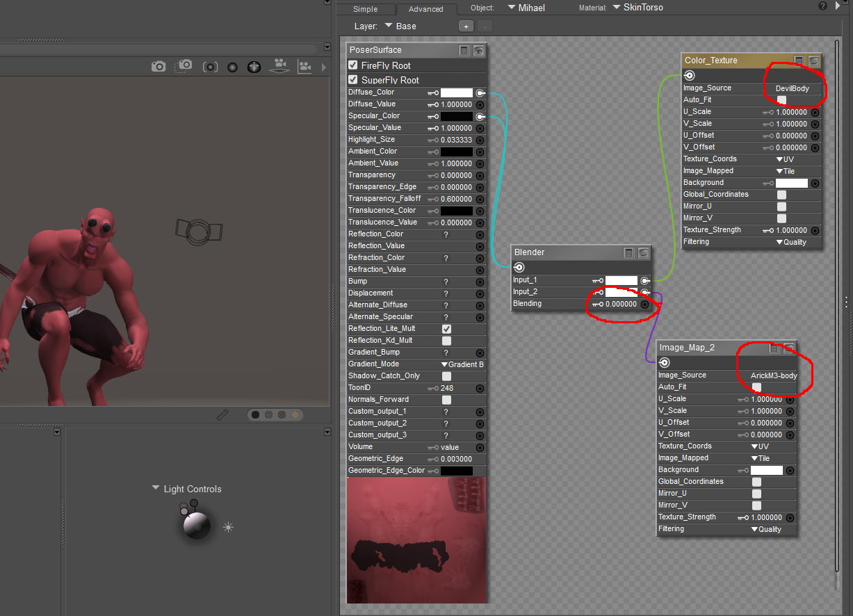Image resolution: width=853 pixels, height=616 pixels.
Task: Toggle the PoserSurface node preview eye icon
Action: pos(478,50)
